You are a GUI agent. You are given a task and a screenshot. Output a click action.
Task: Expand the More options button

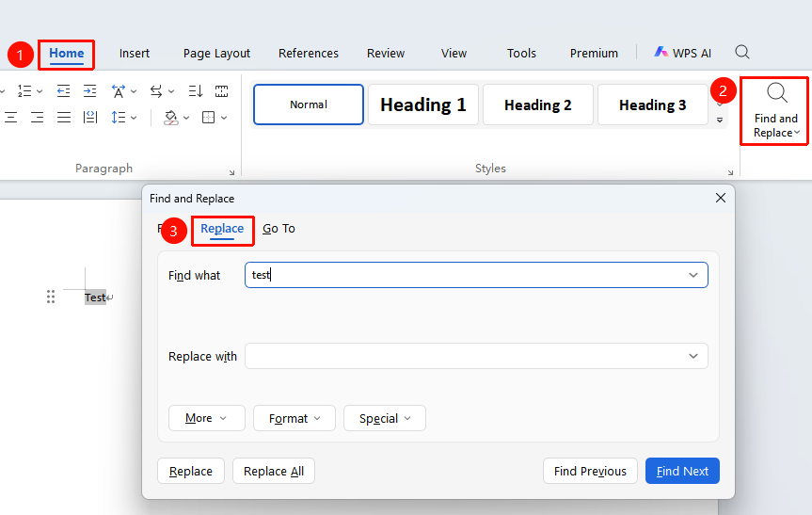point(207,418)
